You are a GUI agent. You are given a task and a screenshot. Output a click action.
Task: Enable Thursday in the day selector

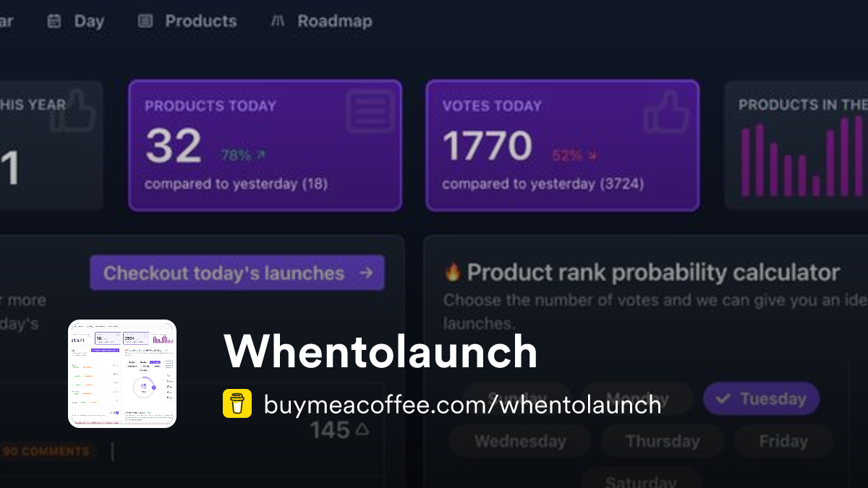tap(662, 440)
